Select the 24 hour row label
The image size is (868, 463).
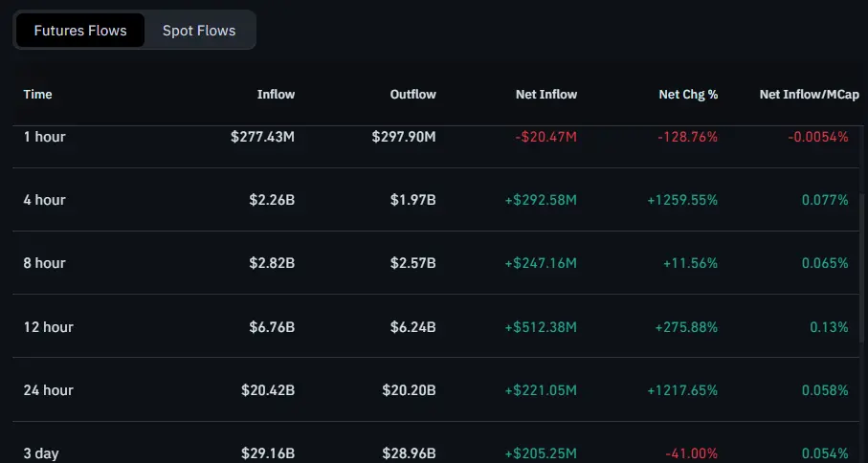click(49, 390)
